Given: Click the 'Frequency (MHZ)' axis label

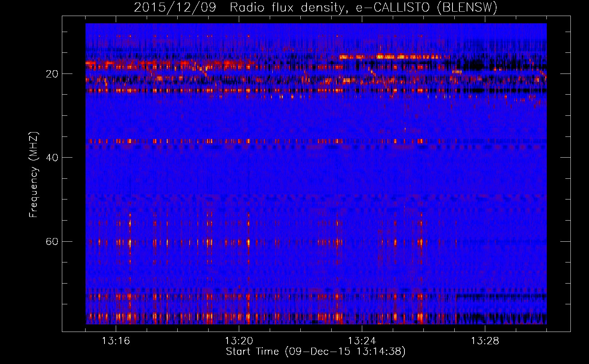Looking at the screenshot, I should [33, 175].
